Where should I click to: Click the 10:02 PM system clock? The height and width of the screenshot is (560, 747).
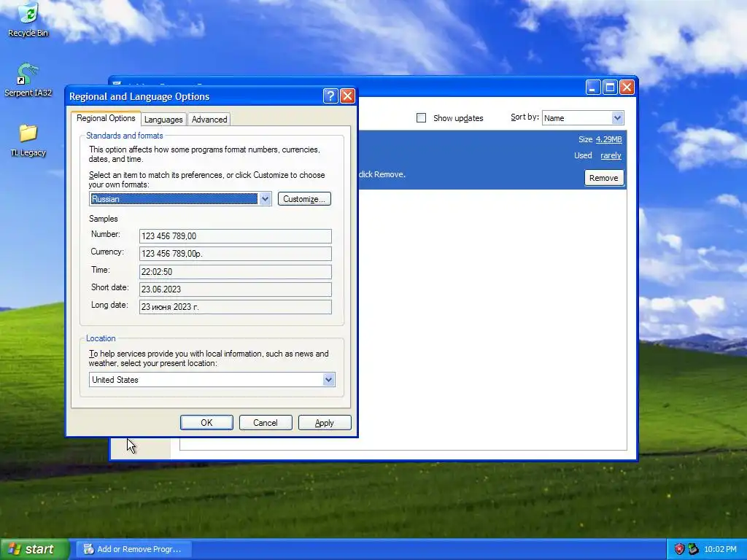click(720, 549)
